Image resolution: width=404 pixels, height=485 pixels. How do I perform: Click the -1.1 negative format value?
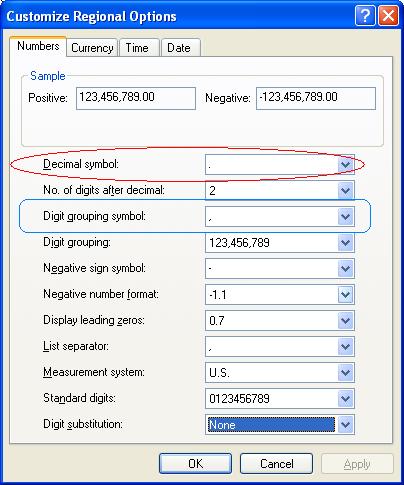[218, 295]
